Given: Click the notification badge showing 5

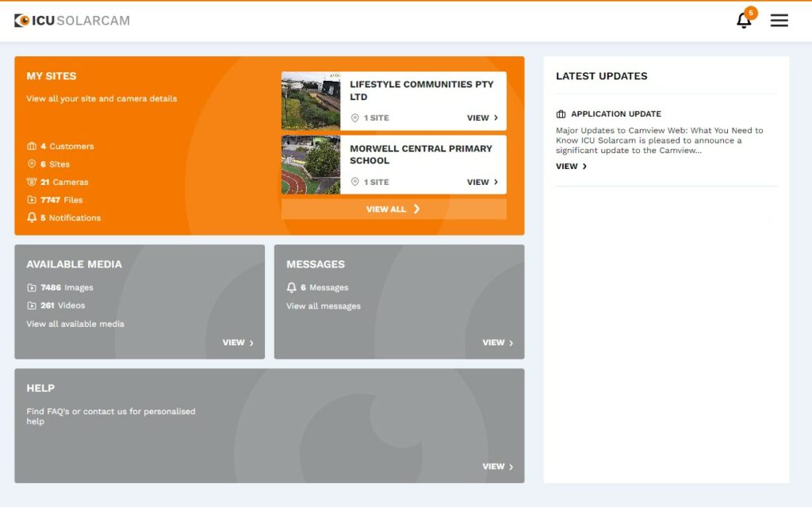Looking at the screenshot, I should point(750,13).
